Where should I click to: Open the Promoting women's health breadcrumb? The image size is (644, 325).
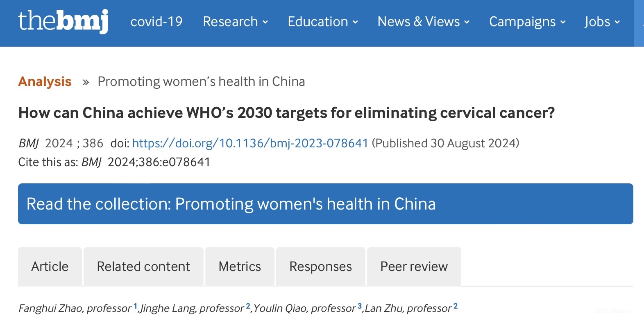201,81
